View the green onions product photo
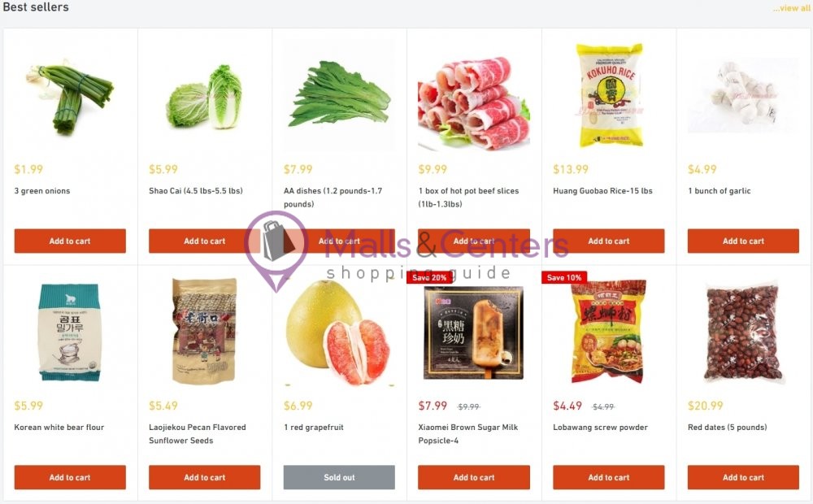The height and width of the screenshot is (504, 813). click(70, 93)
